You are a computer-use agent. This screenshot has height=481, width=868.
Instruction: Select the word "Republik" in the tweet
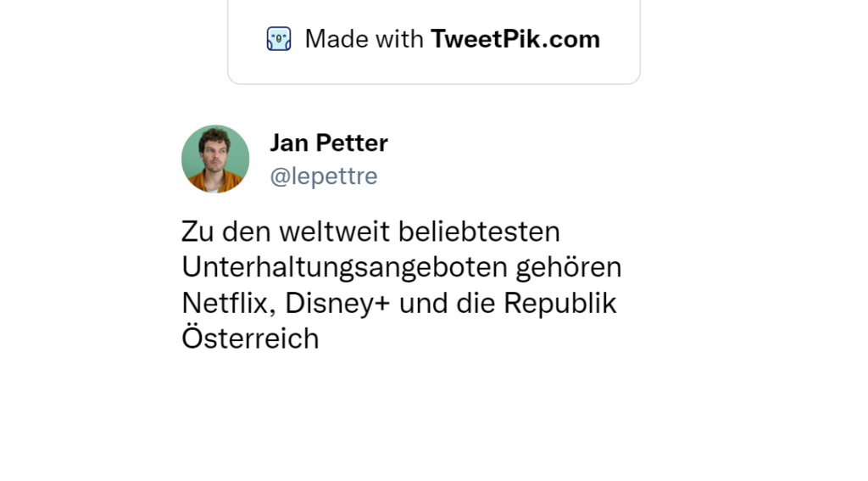click(x=560, y=303)
